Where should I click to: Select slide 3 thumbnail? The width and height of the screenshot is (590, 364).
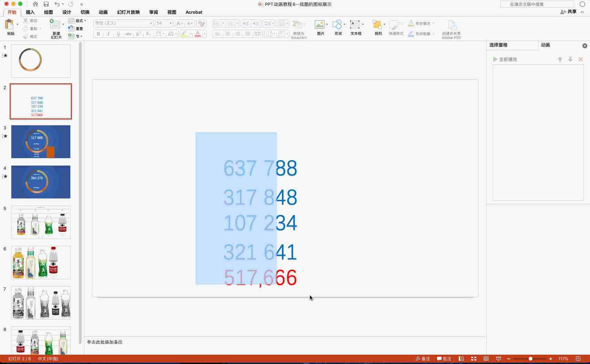41,142
